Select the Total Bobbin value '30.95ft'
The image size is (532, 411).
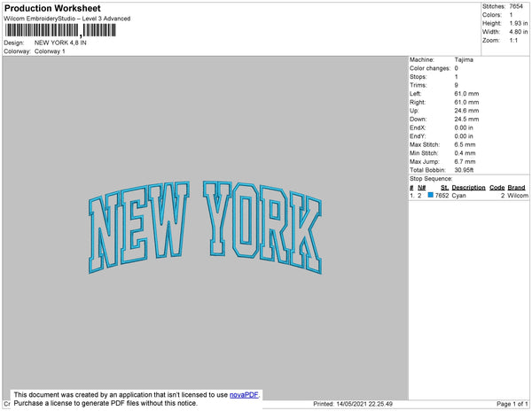point(464,170)
